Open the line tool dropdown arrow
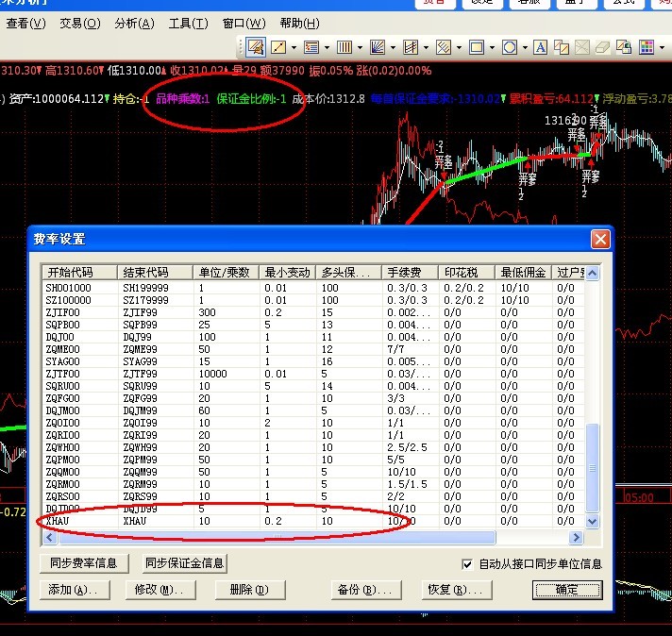This screenshot has width=672, height=636. click(x=294, y=47)
